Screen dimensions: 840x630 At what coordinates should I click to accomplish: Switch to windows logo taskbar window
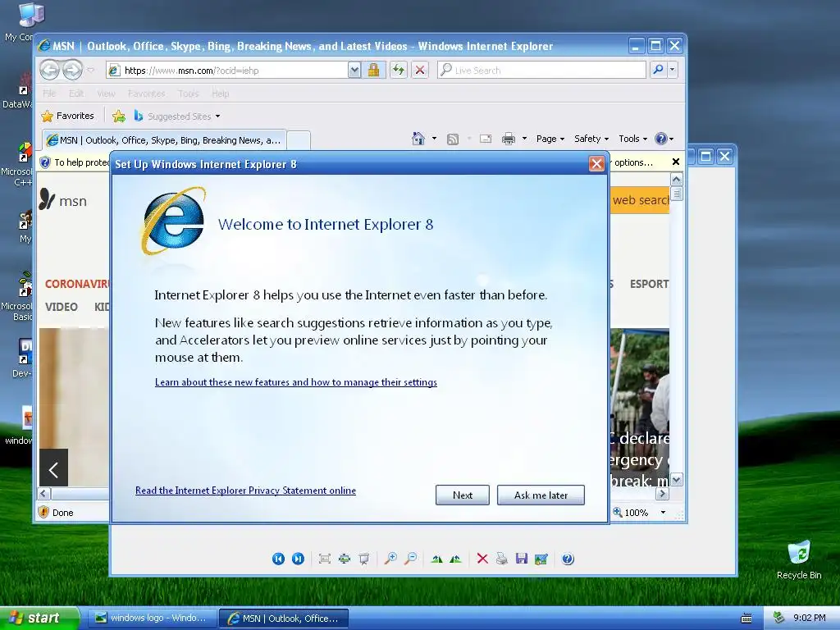[151, 619]
